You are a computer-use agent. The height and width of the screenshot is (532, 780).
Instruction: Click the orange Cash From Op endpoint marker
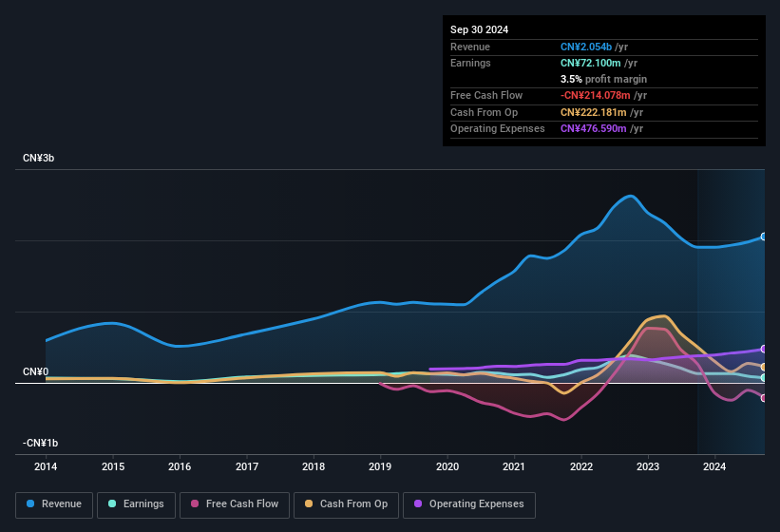click(764, 367)
